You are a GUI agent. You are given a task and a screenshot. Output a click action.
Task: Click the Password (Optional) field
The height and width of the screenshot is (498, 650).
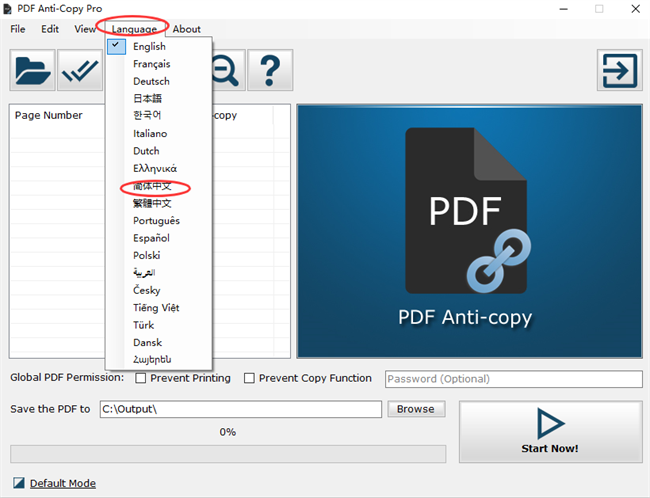[x=514, y=379]
